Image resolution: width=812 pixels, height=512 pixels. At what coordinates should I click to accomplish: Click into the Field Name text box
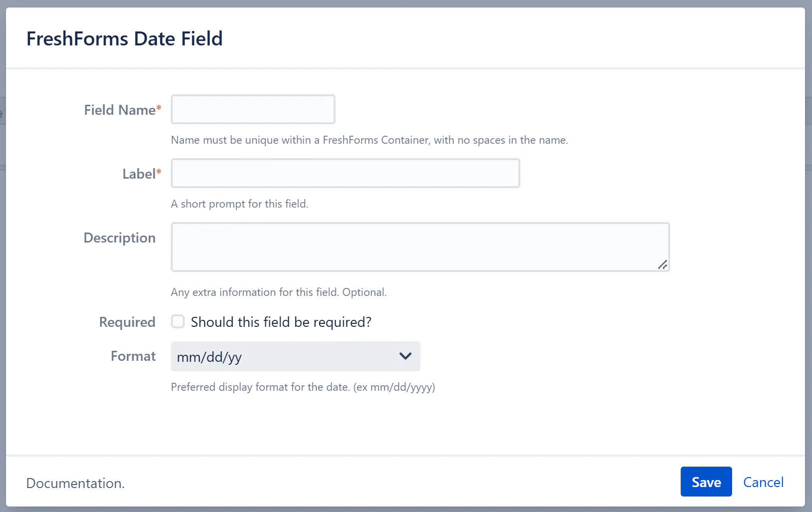tap(253, 109)
